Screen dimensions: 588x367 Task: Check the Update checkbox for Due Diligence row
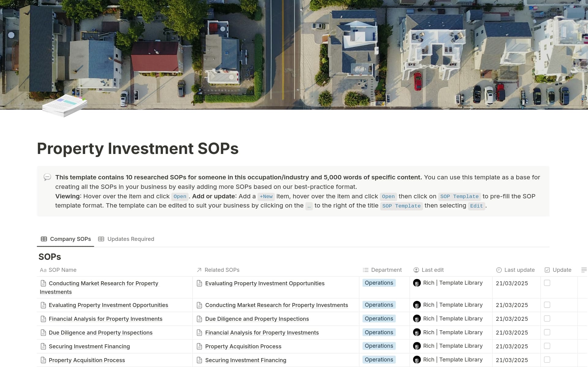coord(547,332)
